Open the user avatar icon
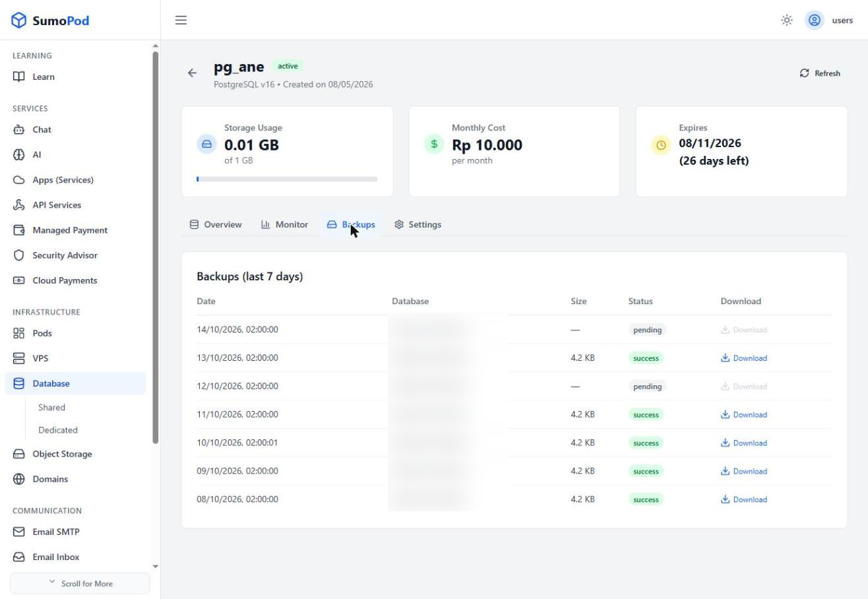This screenshot has height=599, width=868. point(815,20)
